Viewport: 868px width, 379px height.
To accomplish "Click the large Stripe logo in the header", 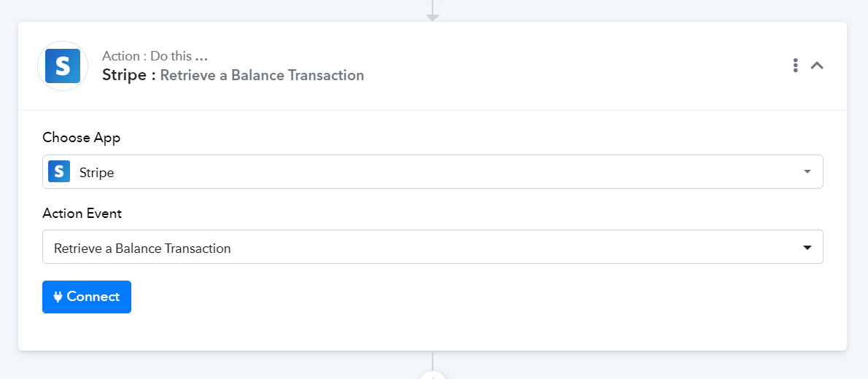I will (63, 66).
